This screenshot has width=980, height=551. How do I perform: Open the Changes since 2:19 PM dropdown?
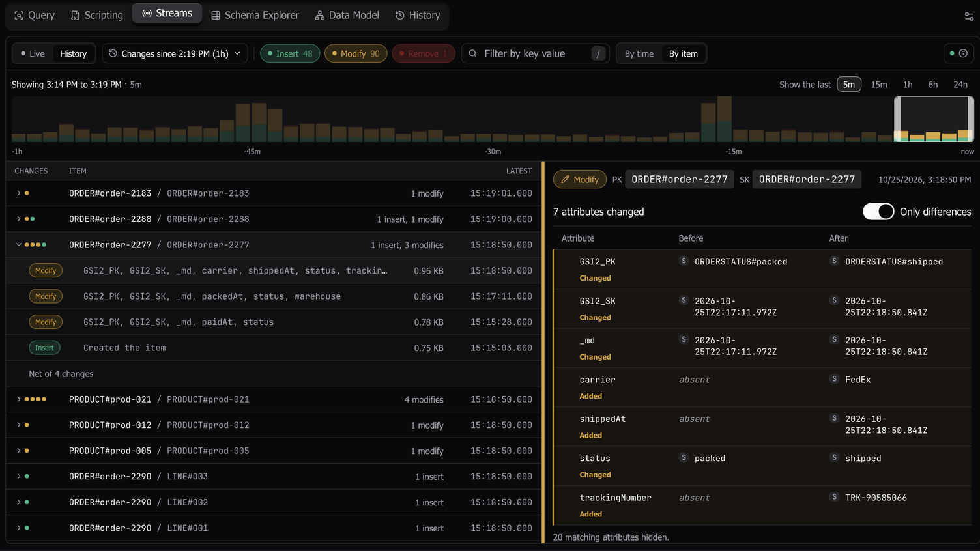tap(175, 53)
